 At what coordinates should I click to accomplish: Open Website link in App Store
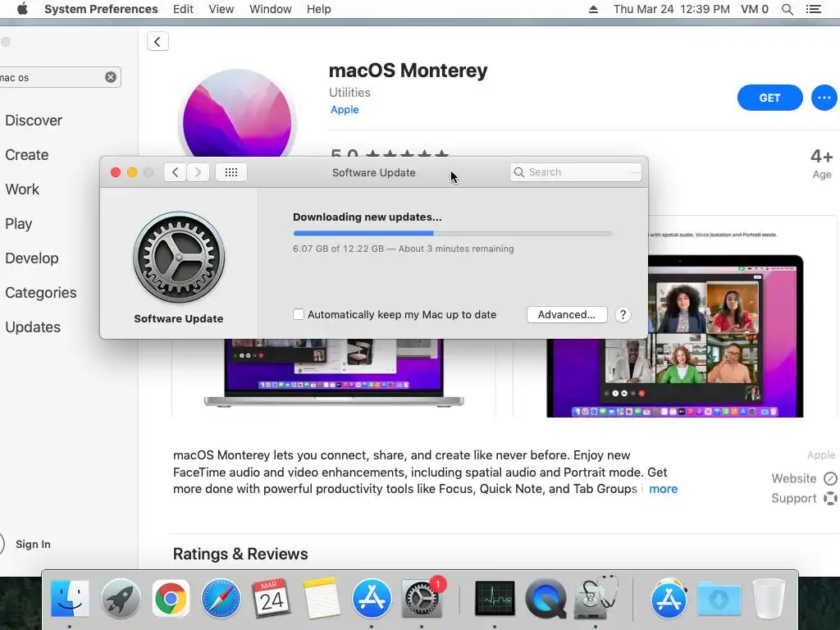(x=804, y=478)
